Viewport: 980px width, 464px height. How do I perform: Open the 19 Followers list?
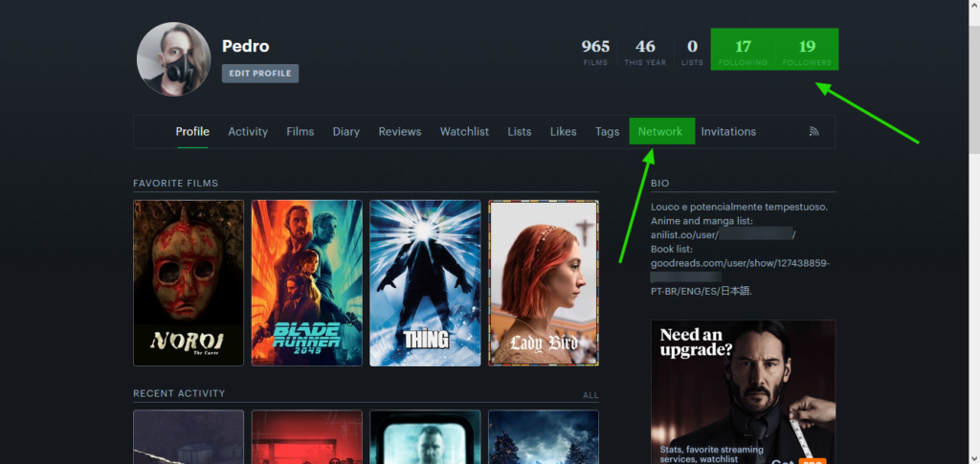807,52
